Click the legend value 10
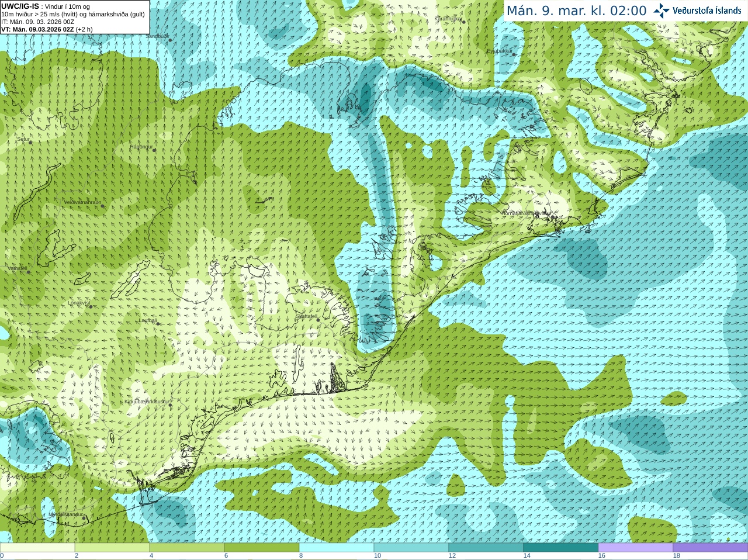Screen dimensions: 748x560 (x=378, y=556)
